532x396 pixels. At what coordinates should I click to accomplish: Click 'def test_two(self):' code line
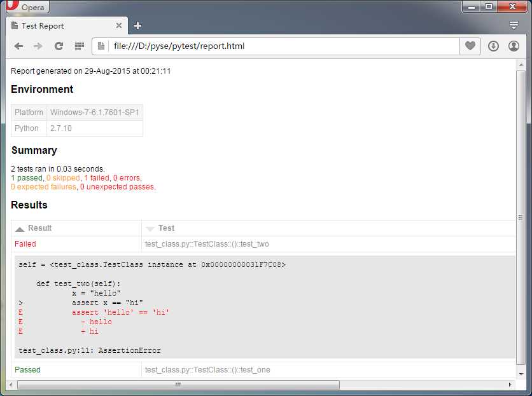click(78, 283)
